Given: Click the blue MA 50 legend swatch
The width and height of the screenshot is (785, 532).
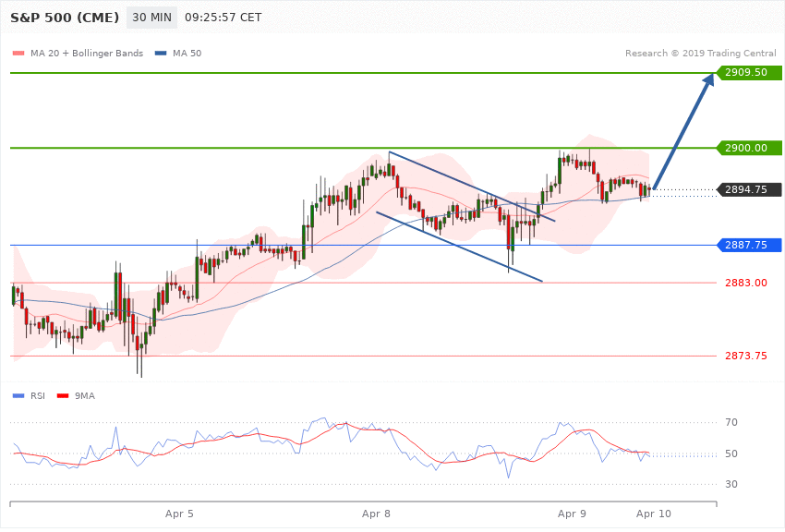Looking at the screenshot, I should coord(161,54).
